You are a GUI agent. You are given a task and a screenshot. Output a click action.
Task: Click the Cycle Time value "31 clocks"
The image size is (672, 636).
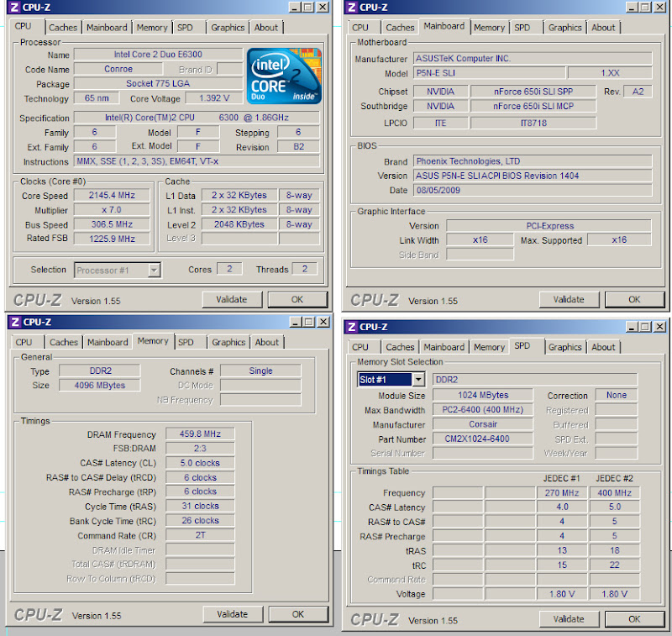tap(200, 506)
